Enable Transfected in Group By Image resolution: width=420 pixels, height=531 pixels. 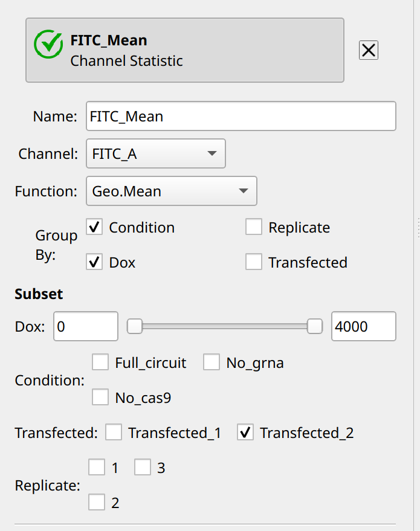(x=254, y=262)
